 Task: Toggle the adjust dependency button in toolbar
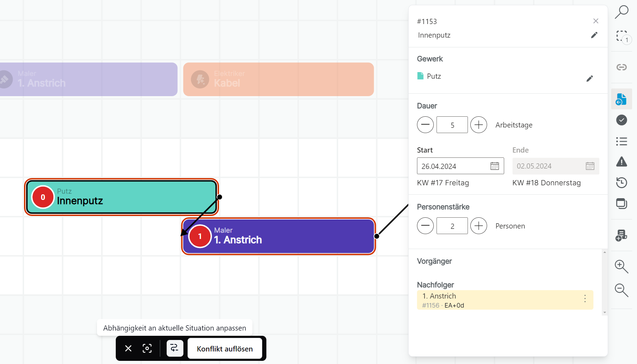point(175,348)
